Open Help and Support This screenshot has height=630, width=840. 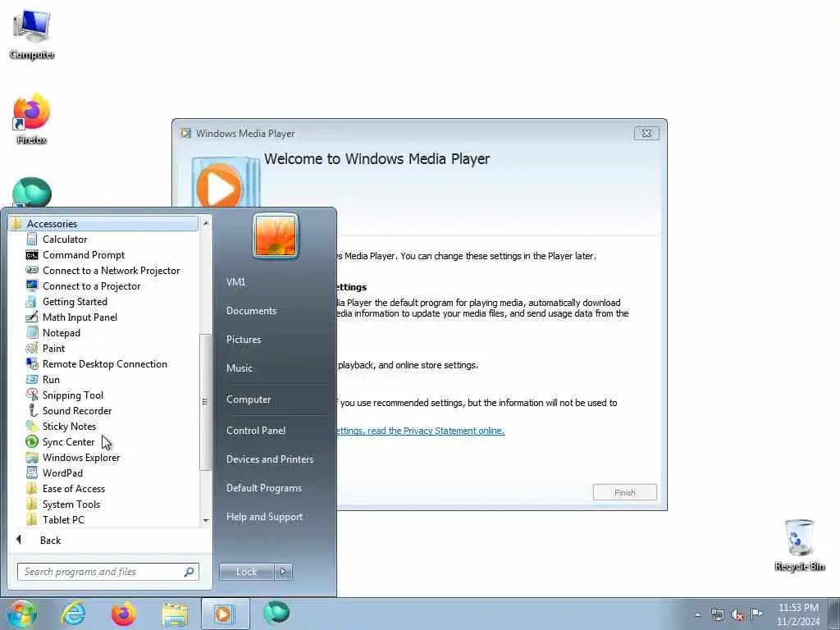tap(264, 517)
